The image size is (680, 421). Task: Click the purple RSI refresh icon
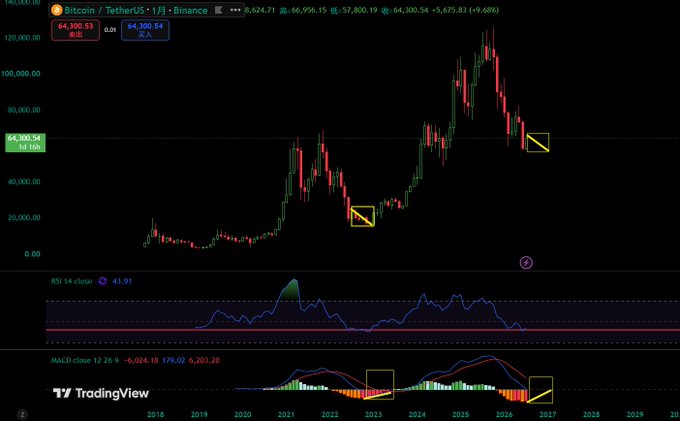[102, 281]
